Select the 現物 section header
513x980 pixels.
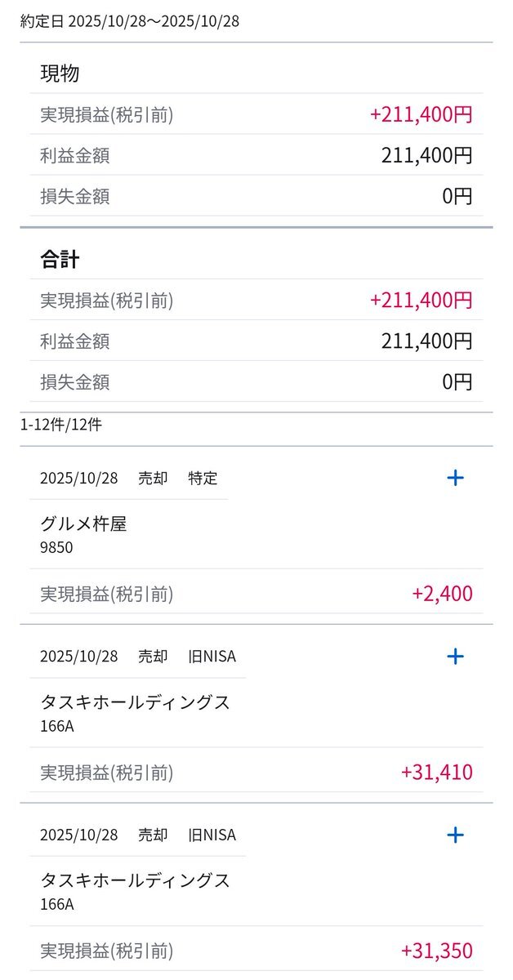click(x=60, y=73)
